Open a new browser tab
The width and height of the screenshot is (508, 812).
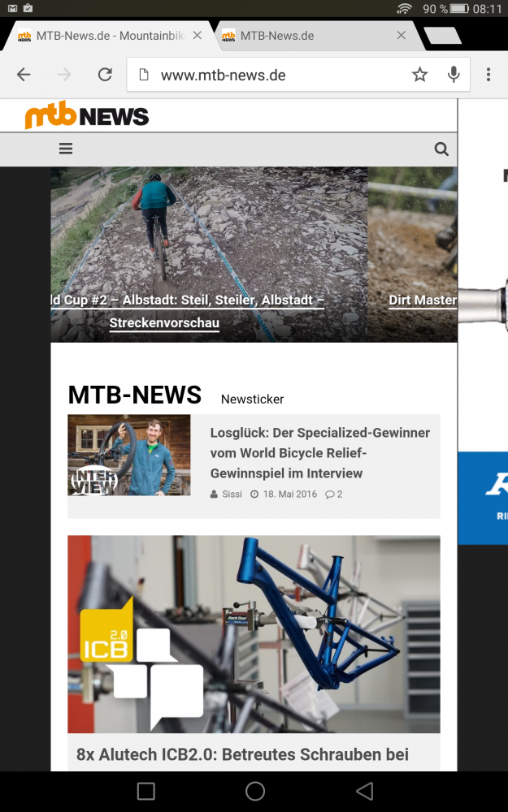[442, 35]
